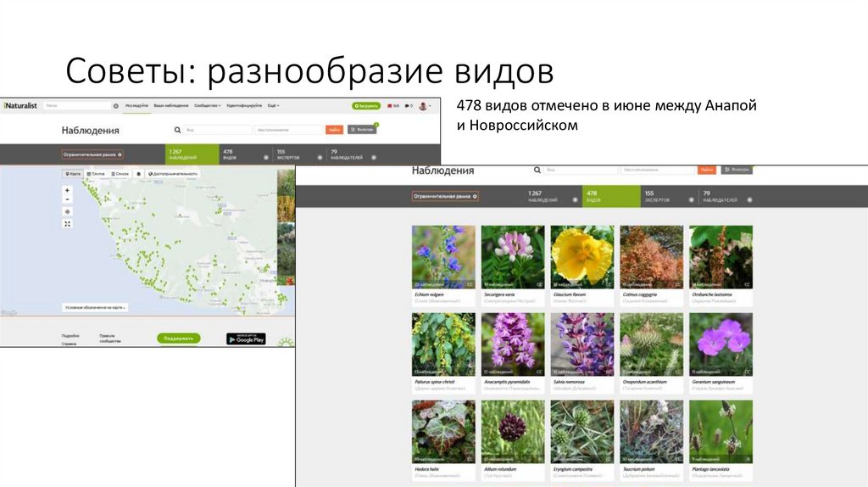Click the Google Play badge
Viewport: 868px width, 487px height.
(246, 339)
